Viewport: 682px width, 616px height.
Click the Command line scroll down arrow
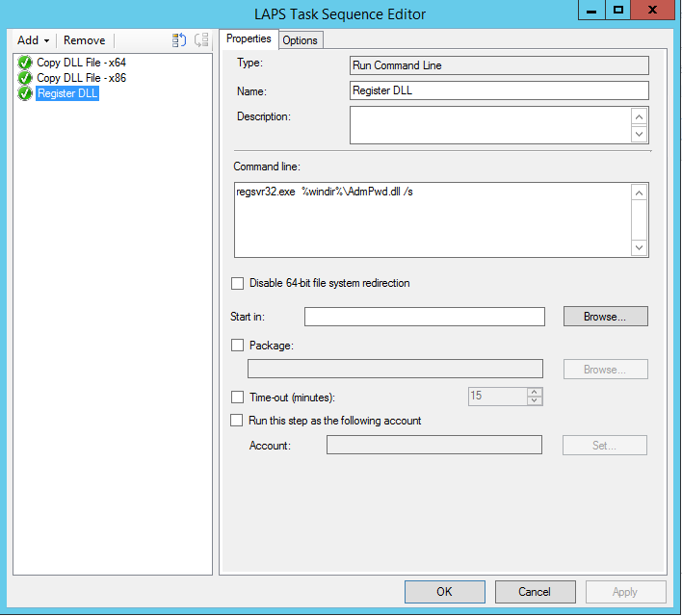coord(639,247)
